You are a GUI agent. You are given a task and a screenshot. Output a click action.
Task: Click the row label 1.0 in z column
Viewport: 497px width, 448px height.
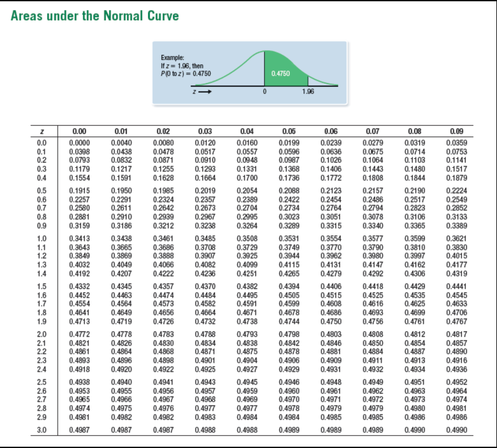[x=42, y=239]
